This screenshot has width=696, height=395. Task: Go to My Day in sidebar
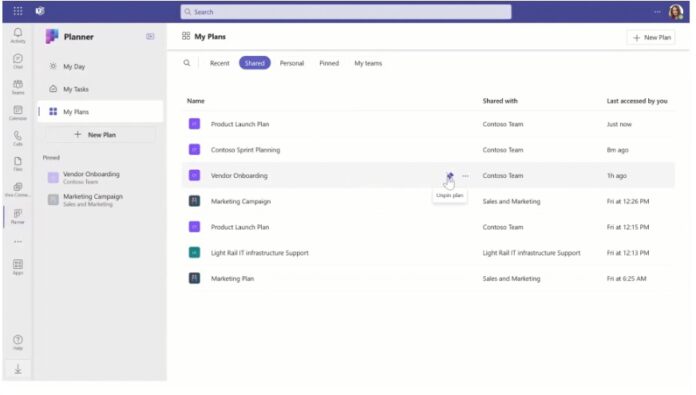click(x=100, y=66)
